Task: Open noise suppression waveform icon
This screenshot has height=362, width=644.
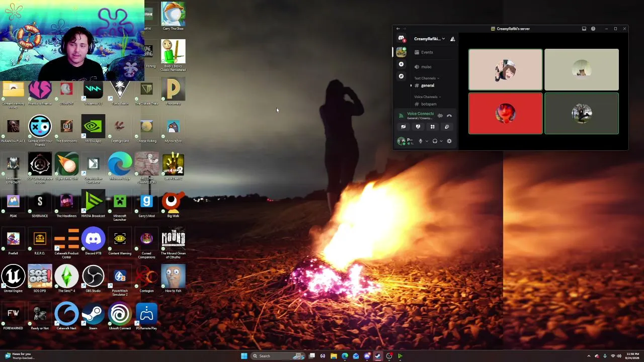Action: click(440, 116)
